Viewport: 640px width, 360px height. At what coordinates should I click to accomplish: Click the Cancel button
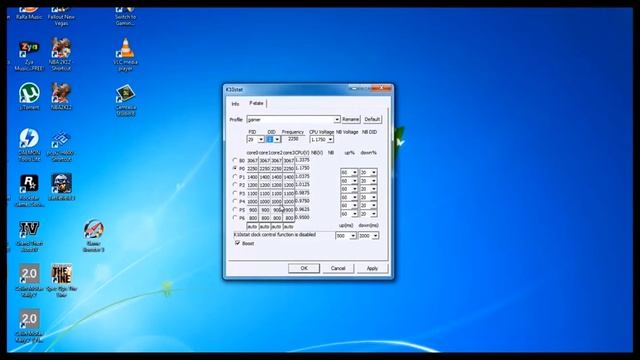(x=338, y=268)
